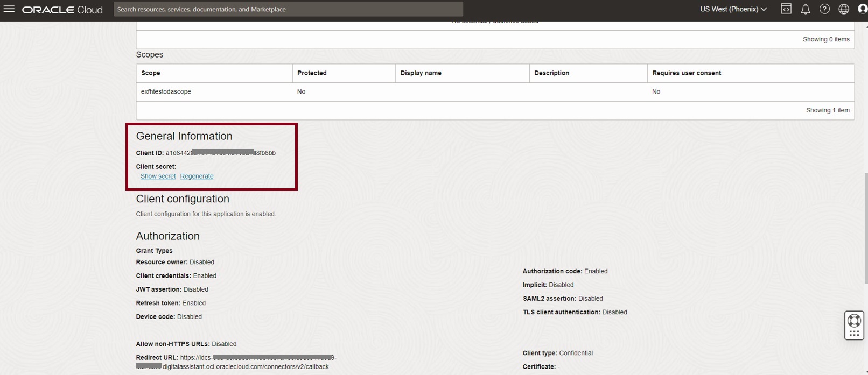
Task: Click the Scope column header
Action: (x=151, y=73)
